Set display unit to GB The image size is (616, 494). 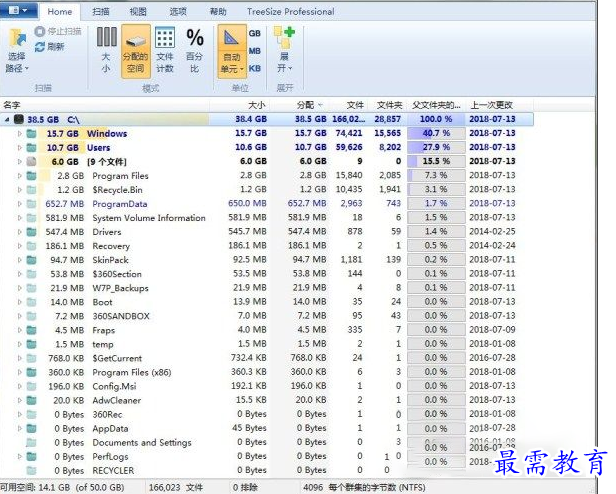[x=255, y=33]
